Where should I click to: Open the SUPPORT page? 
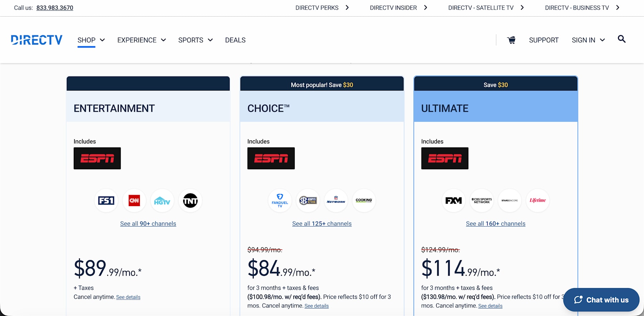[544, 40]
